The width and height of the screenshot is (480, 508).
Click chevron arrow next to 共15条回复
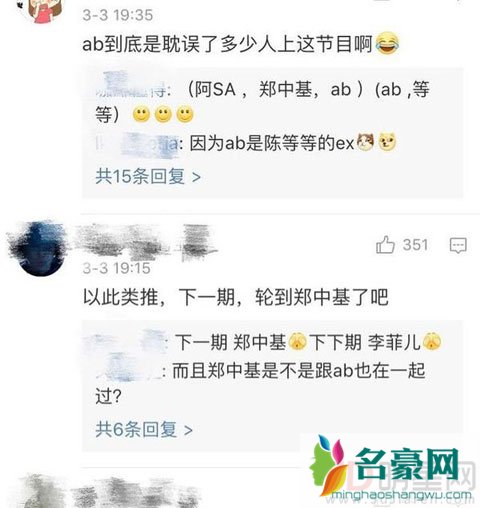tap(197, 177)
